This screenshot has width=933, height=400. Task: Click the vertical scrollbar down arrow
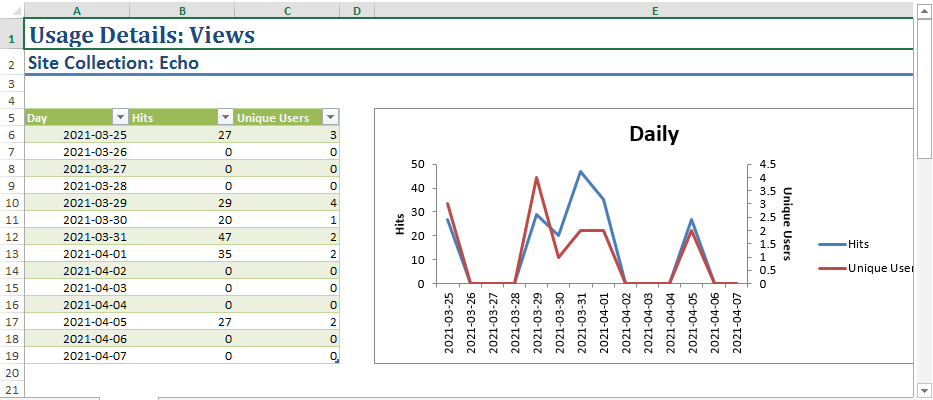[923, 390]
